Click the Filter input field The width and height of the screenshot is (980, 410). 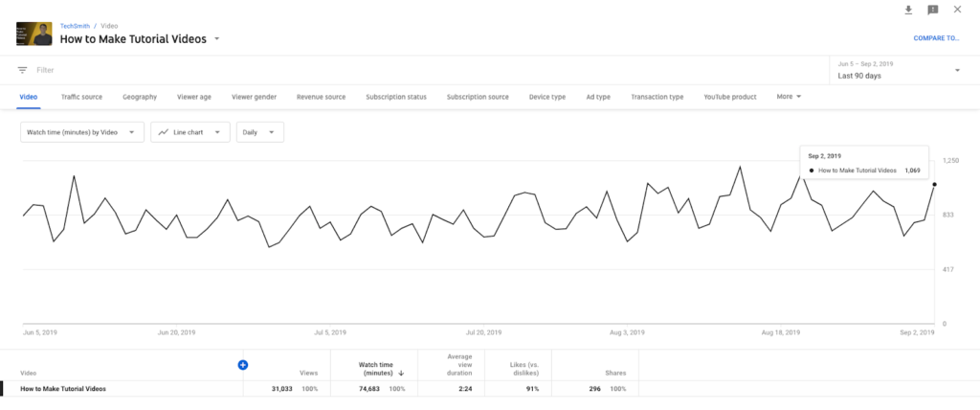pyautogui.click(x=191, y=70)
